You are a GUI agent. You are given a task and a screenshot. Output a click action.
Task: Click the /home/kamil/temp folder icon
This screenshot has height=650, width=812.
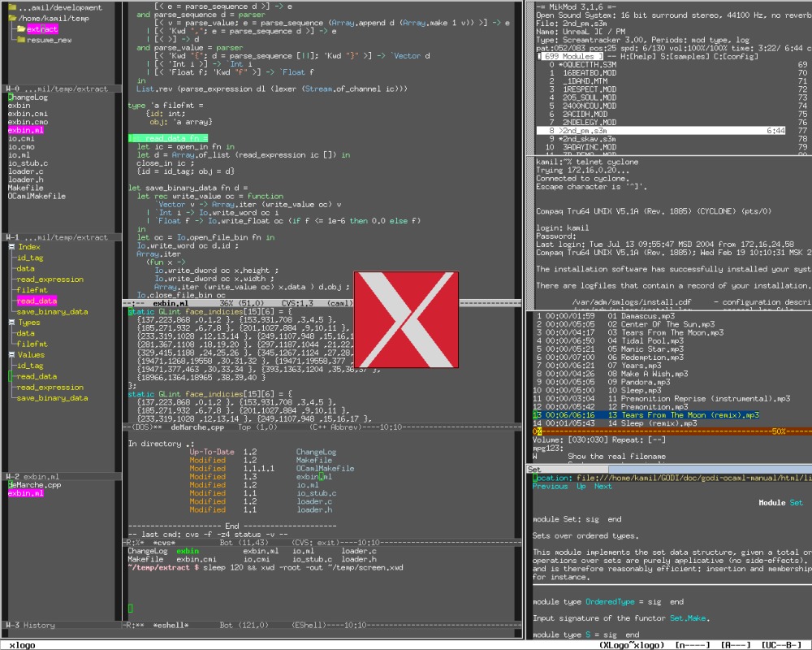(x=13, y=18)
